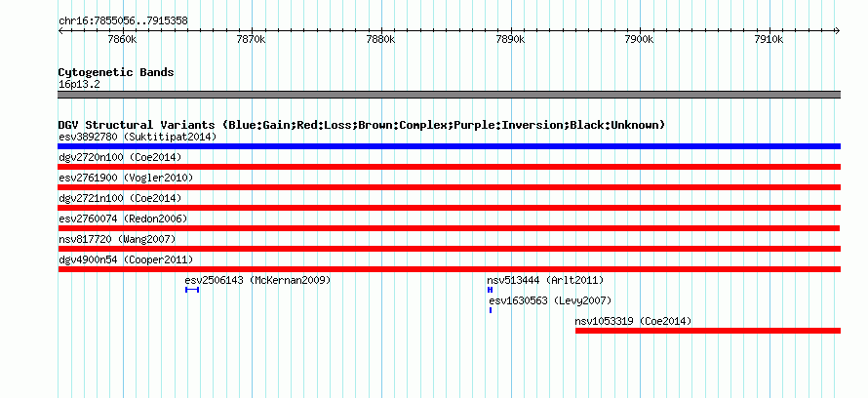Open nsv513444 (Arlt2011) label
Screen dimensions: 868x398
pos(545,280)
